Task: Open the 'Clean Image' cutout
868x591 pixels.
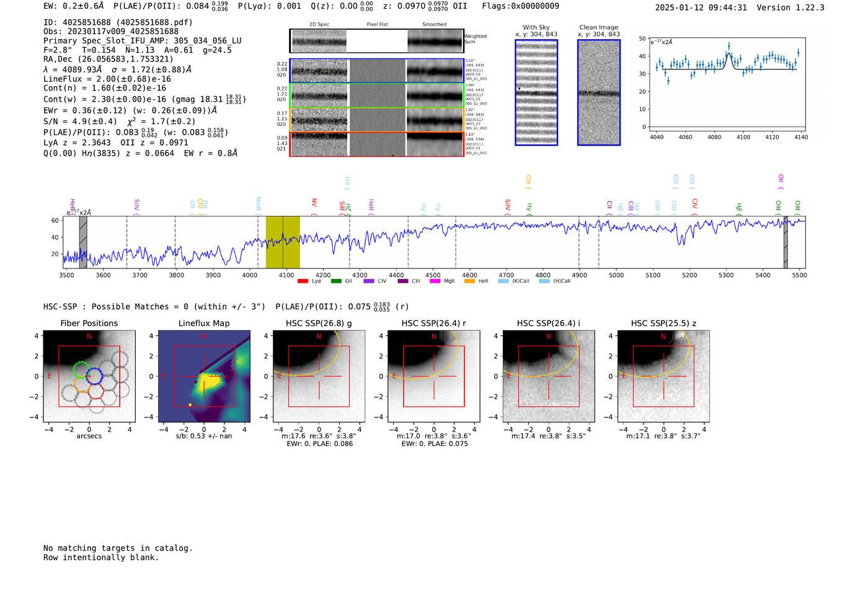Action: coord(599,92)
